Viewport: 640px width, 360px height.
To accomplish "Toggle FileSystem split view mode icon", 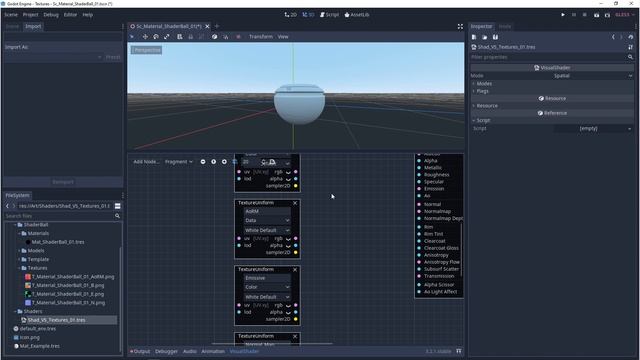I will click(x=118, y=206).
